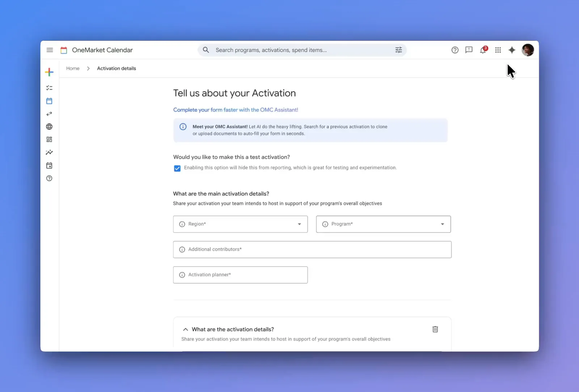Open the apps grid launcher

pos(498,50)
